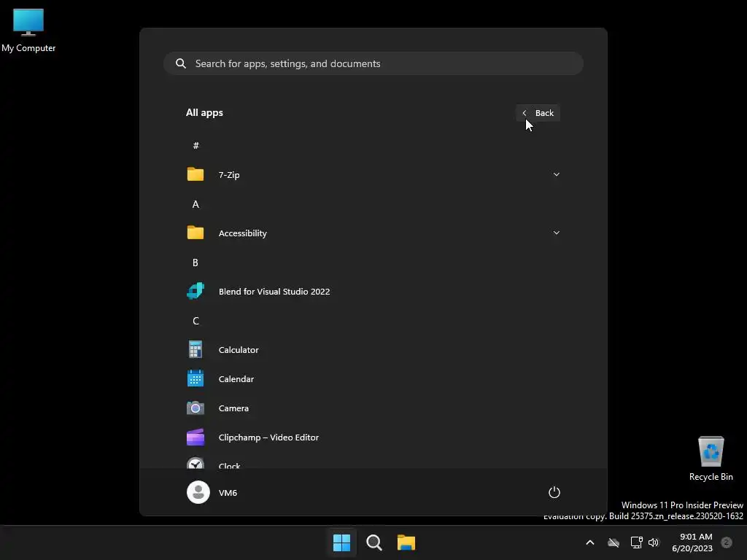Click the B letter header

click(196, 262)
